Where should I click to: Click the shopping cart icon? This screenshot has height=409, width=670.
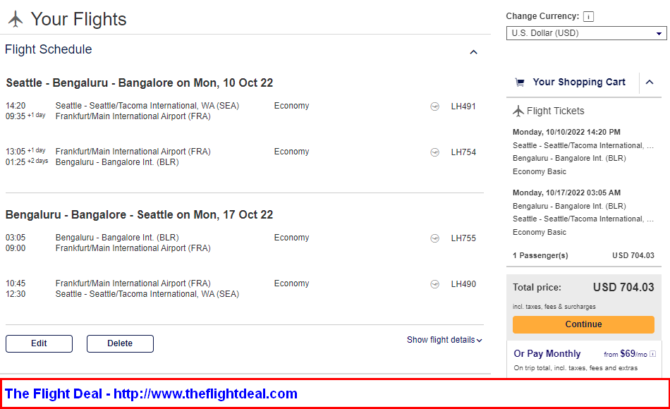click(520, 82)
